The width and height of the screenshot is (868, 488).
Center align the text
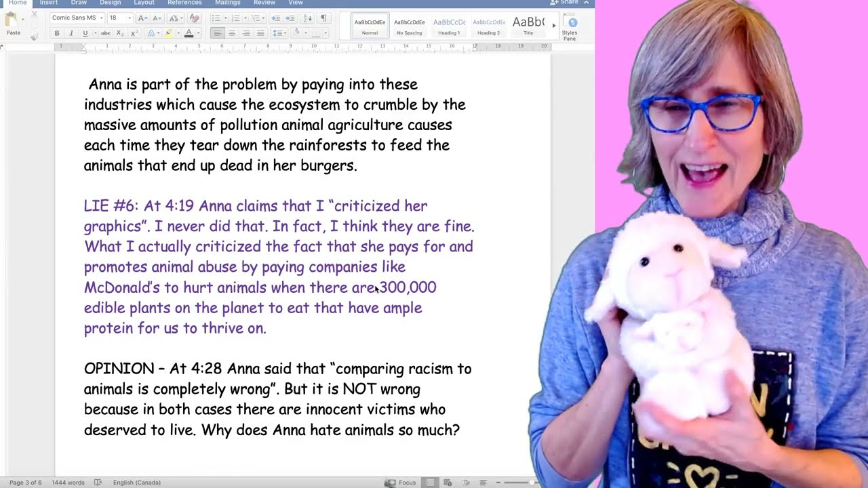coord(232,33)
